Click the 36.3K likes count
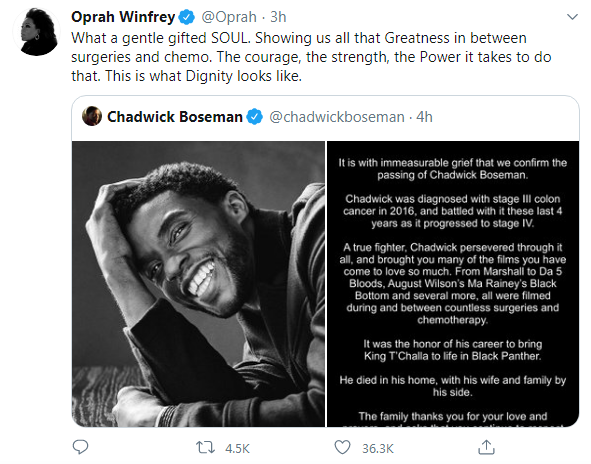The image size is (591, 464). tap(378, 449)
